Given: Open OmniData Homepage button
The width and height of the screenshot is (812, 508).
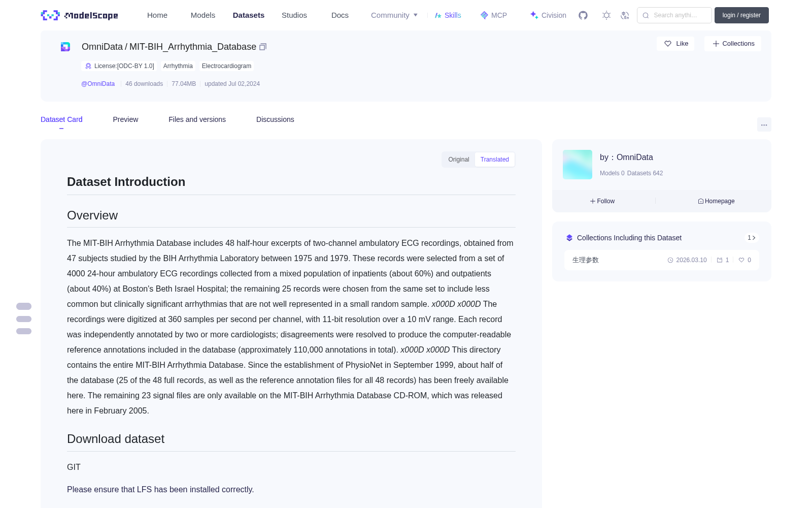Looking at the screenshot, I should coord(716,201).
